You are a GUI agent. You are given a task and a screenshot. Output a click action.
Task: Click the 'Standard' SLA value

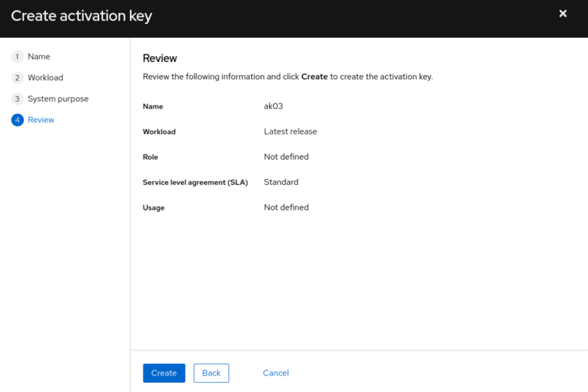coord(281,182)
